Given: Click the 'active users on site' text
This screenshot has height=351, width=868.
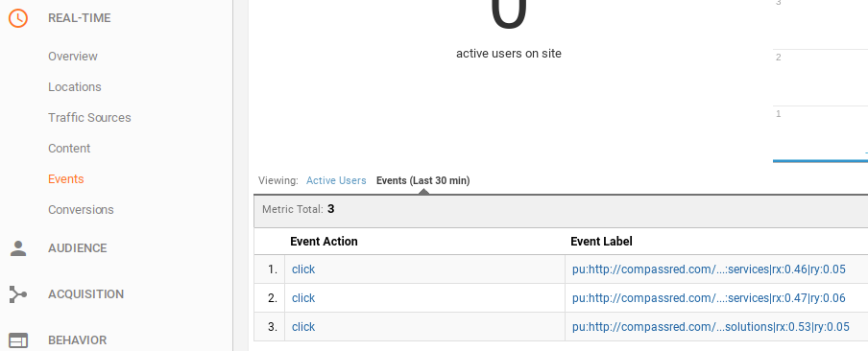Looking at the screenshot, I should [x=509, y=54].
